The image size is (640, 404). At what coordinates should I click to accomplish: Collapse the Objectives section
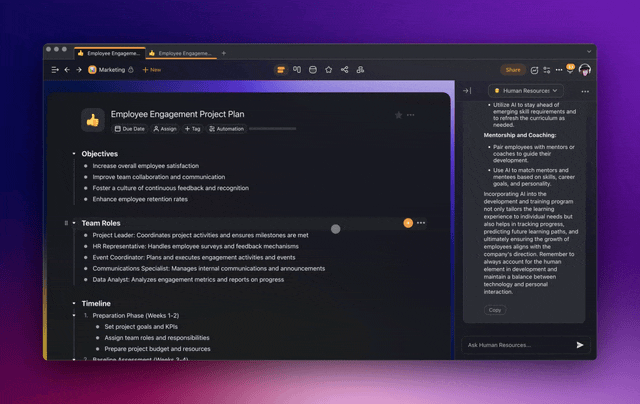[74, 154]
